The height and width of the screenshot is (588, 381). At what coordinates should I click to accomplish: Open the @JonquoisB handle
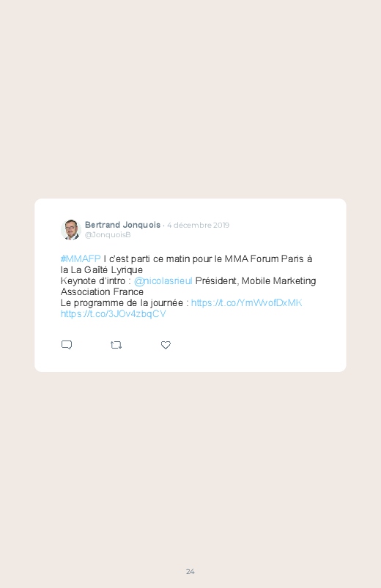[108, 235]
